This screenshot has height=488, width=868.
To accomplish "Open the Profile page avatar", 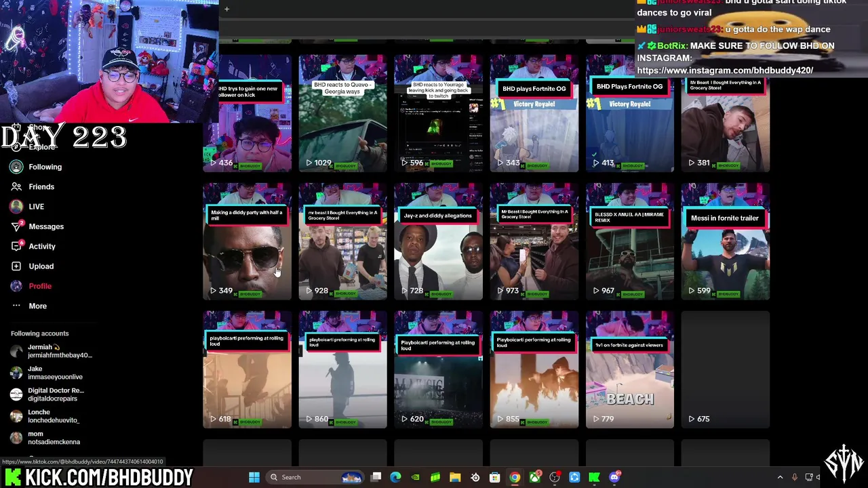I will coord(16,286).
